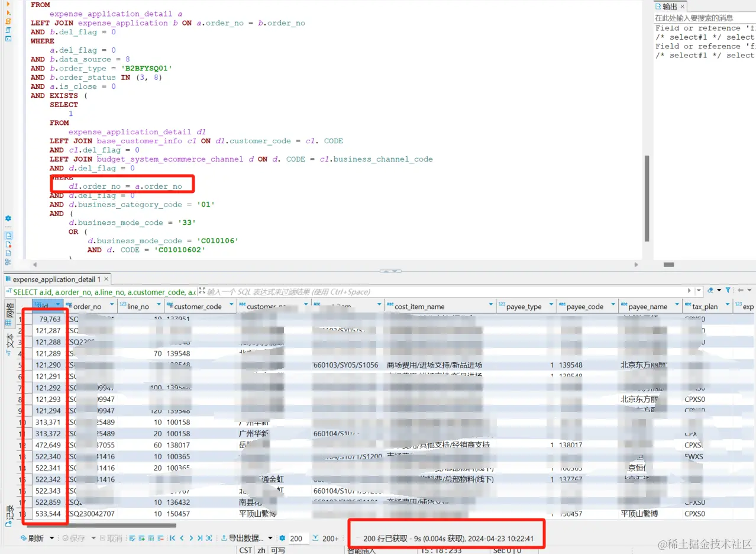756x554 pixels.
Task: Click the remove filters eraser icon
Action: pyautogui.click(x=710, y=290)
